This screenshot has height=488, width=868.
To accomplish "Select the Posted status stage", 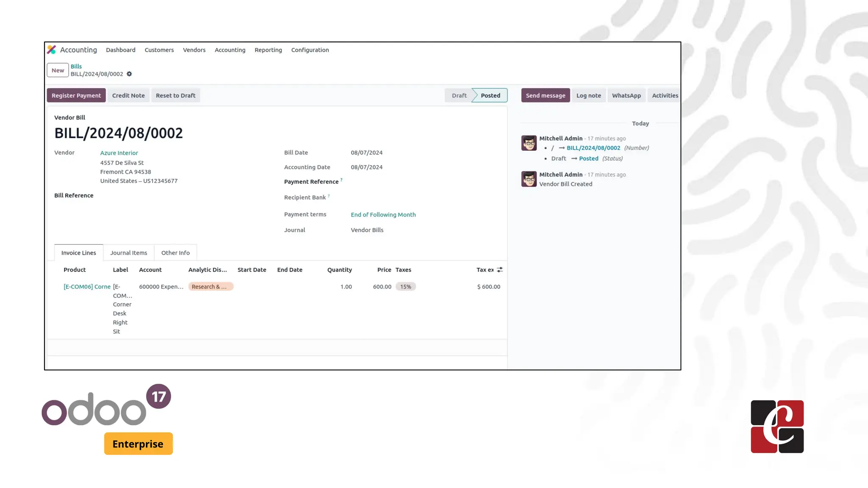I will pyautogui.click(x=490, y=96).
